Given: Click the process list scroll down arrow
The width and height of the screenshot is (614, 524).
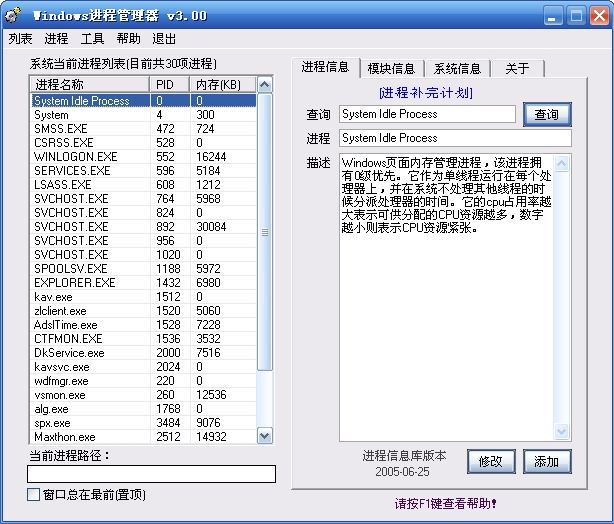Looking at the screenshot, I should [x=265, y=436].
